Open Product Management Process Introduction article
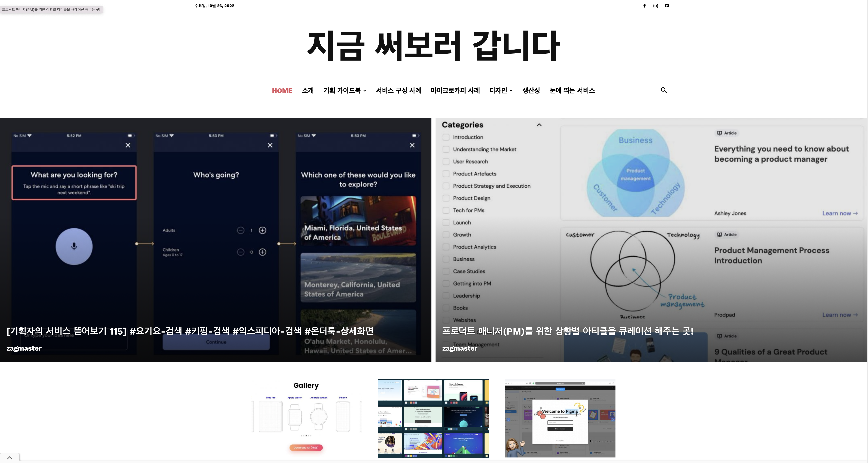The width and height of the screenshot is (868, 463). tap(772, 255)
